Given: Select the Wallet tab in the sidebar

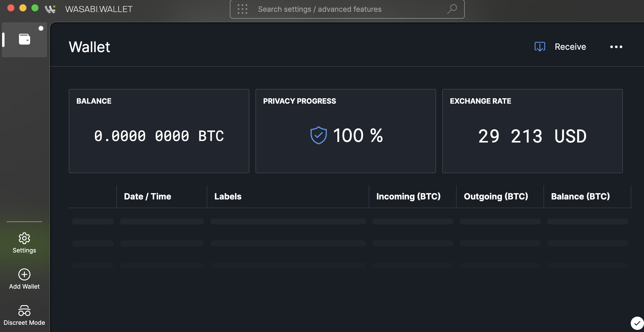Looking at the screenshot, I should point(24,39).
